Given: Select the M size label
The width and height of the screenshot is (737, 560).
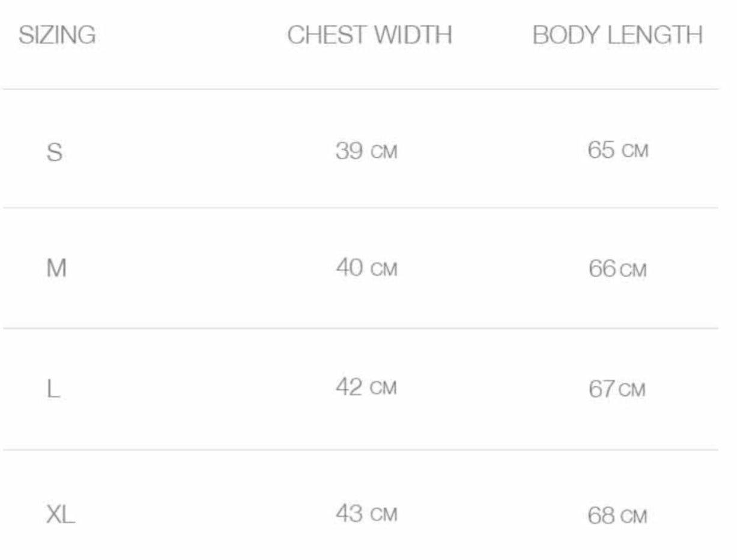Looking at the screenshot, I should point(56,269).
